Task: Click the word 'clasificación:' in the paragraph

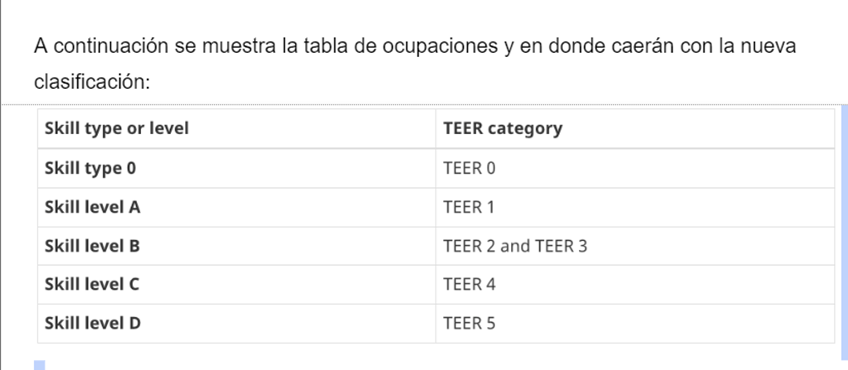Action: coord(92,82)
